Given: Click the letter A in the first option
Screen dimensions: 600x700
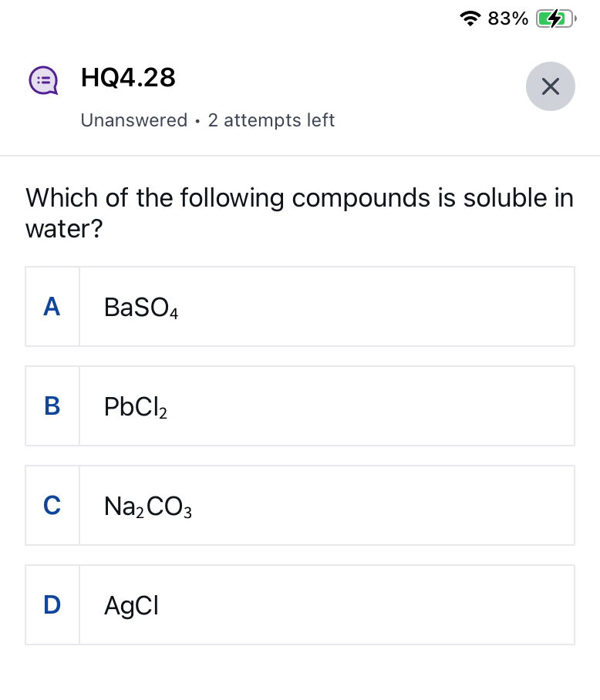Looking at the screenshot, I should point(52,306).
